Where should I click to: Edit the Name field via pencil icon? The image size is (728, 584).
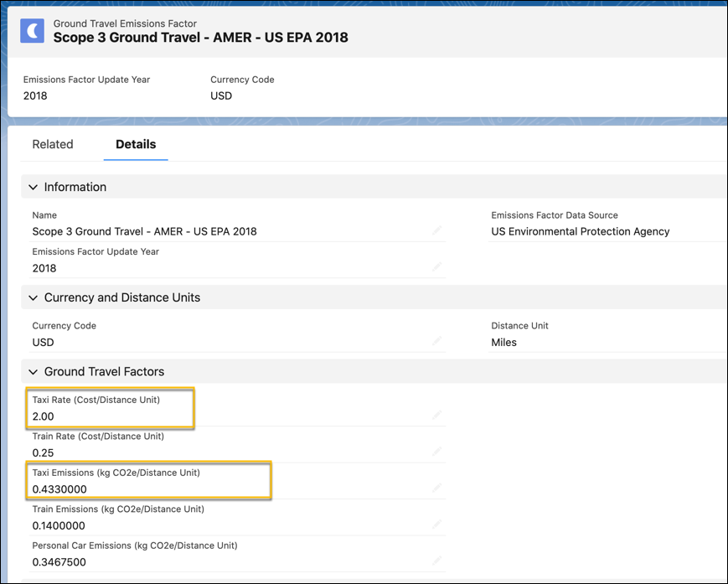(x=437, y=230)
